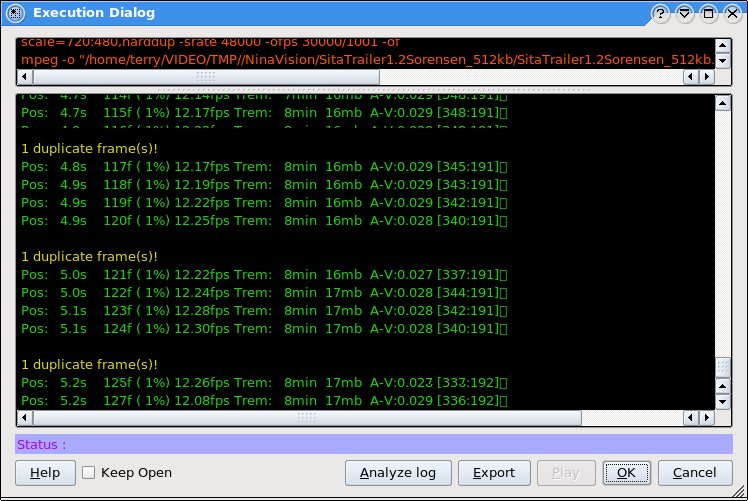Image resolution: width=748 pixels, height=501 pixels.
Task: Click the log pane left scroll arrow at far left
Action: tap(25, 418)
